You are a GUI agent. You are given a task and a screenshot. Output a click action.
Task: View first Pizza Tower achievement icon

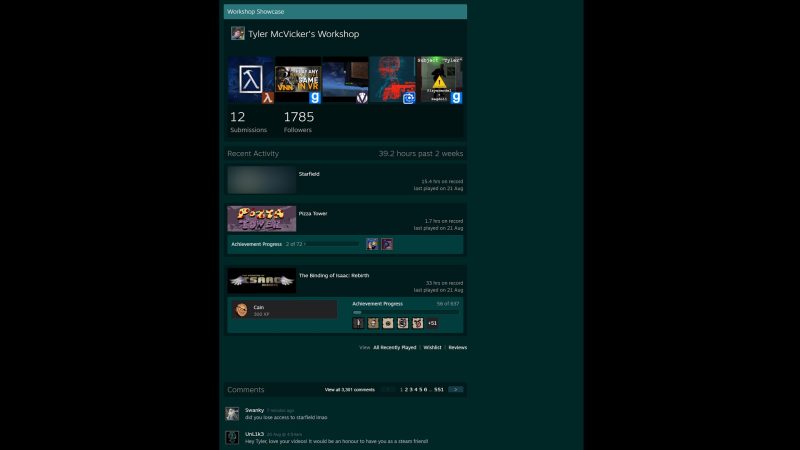tap(372, 244)
